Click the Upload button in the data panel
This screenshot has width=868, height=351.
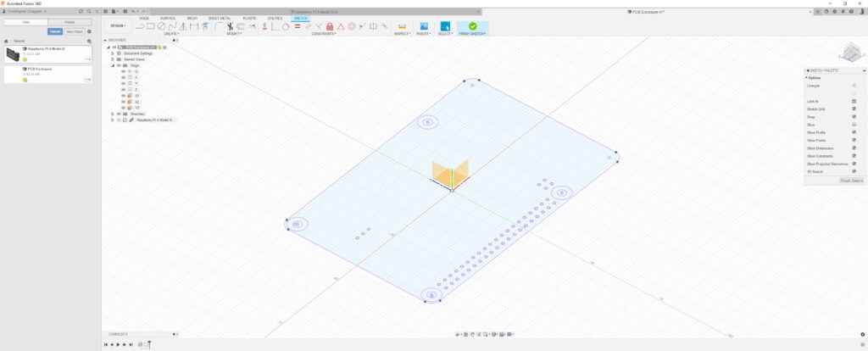[55, 31]
